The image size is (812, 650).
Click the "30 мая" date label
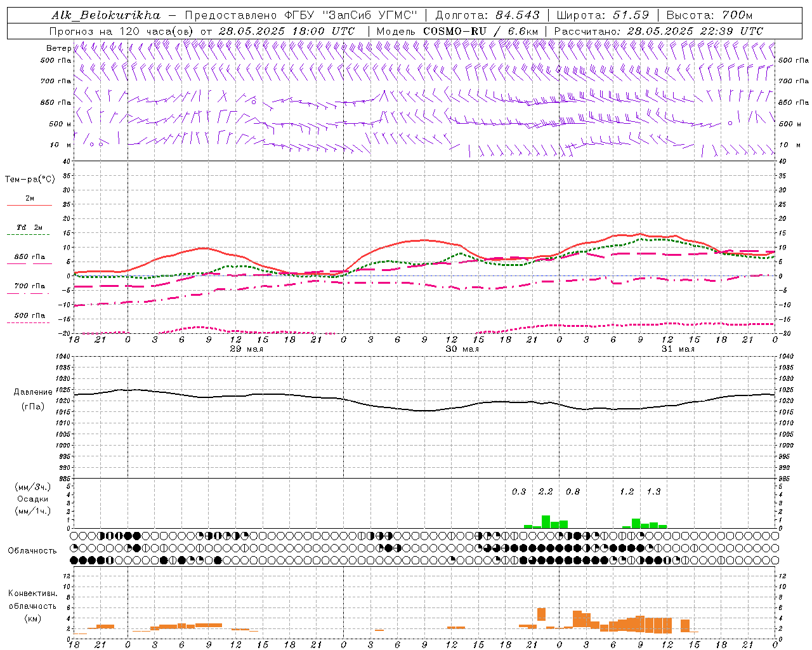coord(462,349)
